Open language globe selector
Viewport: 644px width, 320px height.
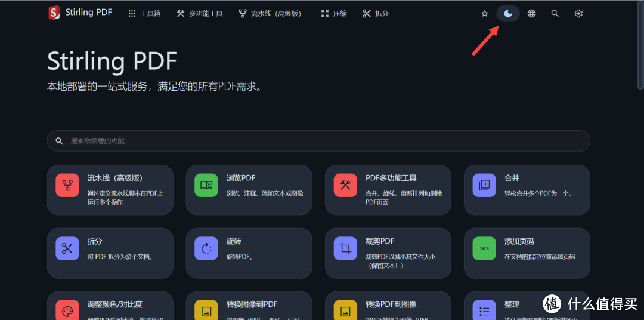tap(531, 14)
